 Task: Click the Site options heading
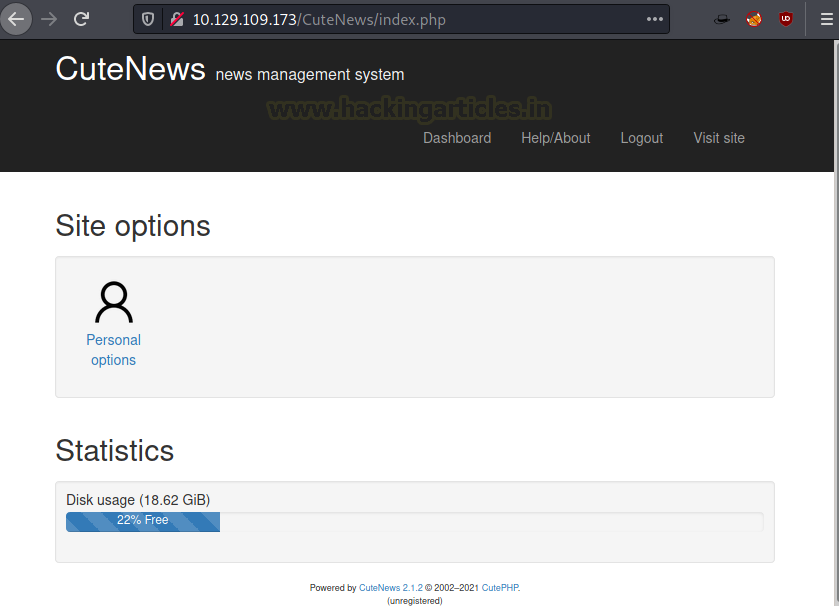point(133,226)
